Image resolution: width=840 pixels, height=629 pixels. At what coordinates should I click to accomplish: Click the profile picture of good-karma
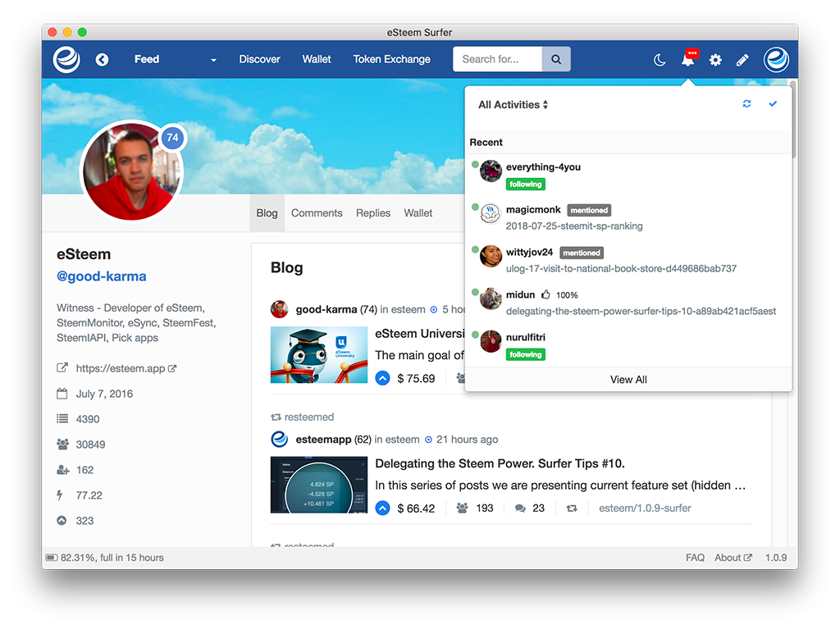click(x=132, y=171)
